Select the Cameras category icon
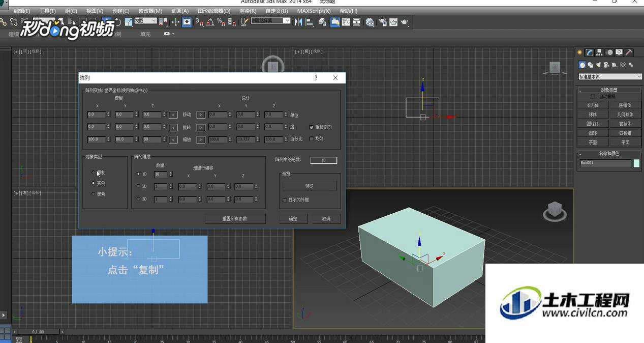644x343 pixels. pos(607,65)
